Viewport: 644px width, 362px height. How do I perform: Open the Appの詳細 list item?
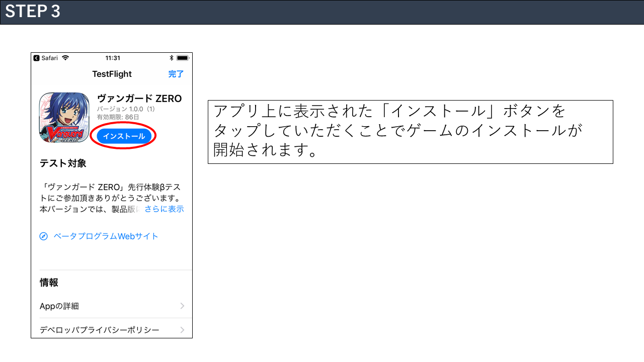coord(59,306)
